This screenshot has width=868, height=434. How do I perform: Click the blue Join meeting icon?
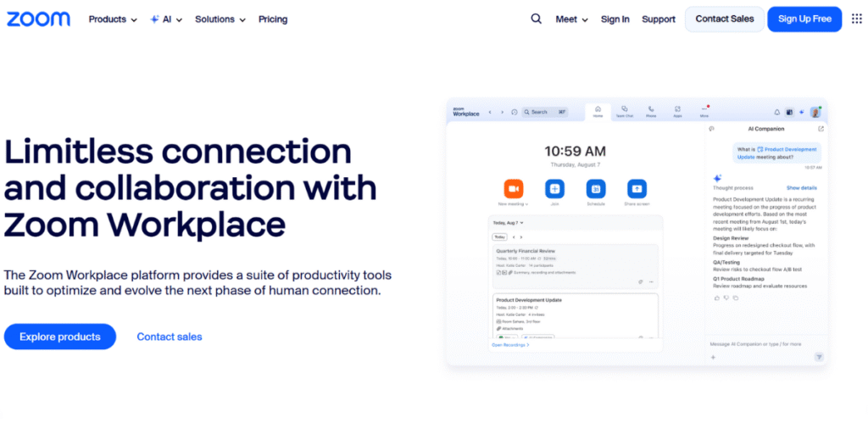tap(554, 188)
